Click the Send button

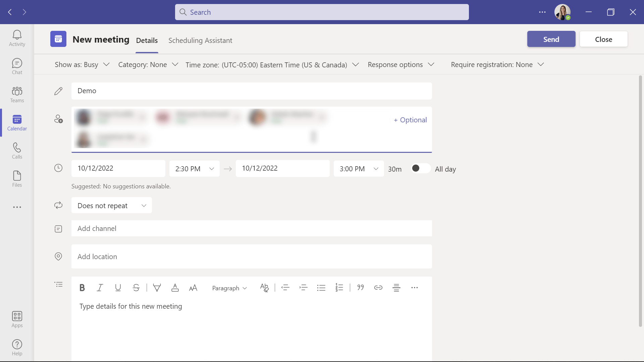tap(551, 39)
